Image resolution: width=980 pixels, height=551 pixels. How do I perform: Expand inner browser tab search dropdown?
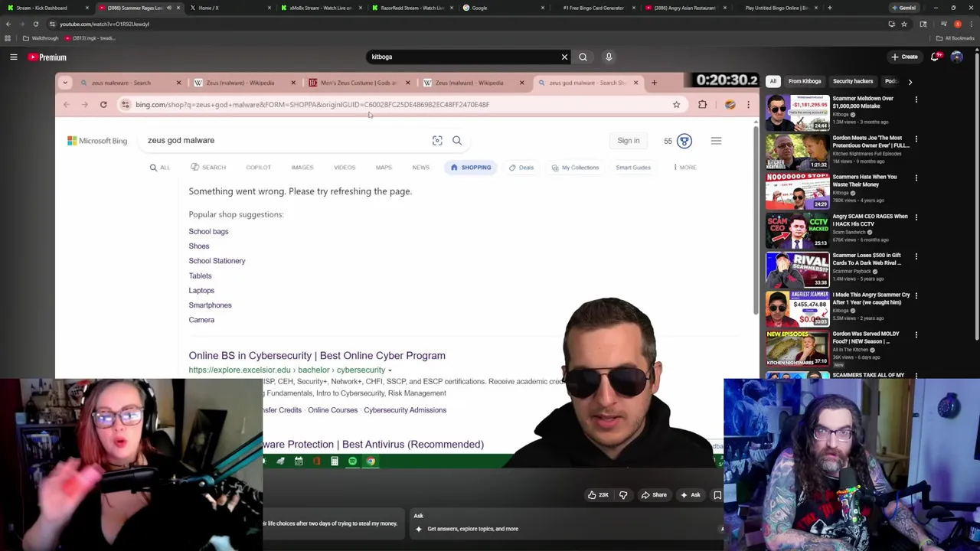click(65, 83)
